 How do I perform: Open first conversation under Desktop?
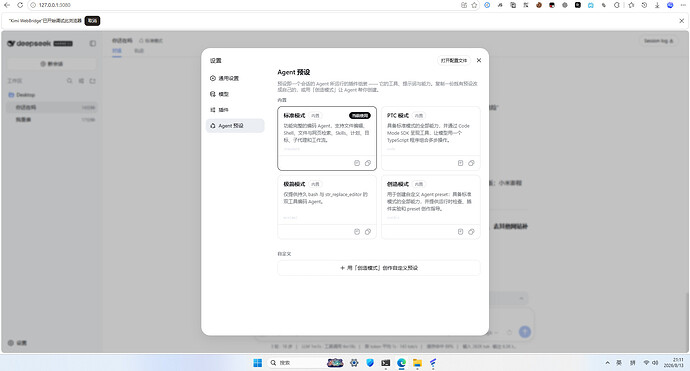[x=51, y=107]
